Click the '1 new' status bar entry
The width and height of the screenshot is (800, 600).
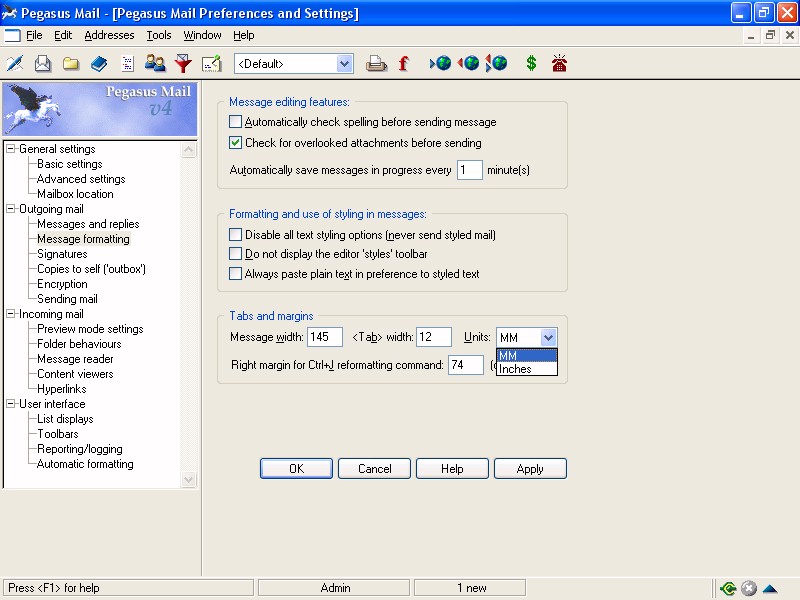(470, 588)
